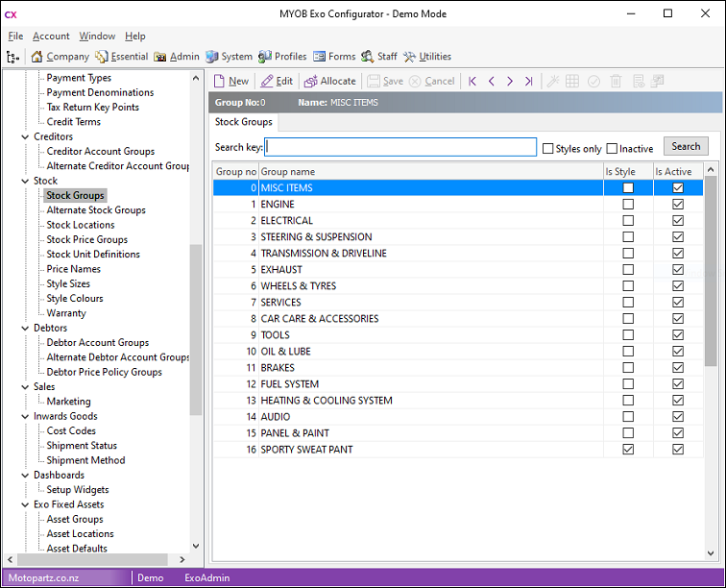Screen dimensions: 726x588
Task: Enable the Styles only checkbox
Action: 547,149
